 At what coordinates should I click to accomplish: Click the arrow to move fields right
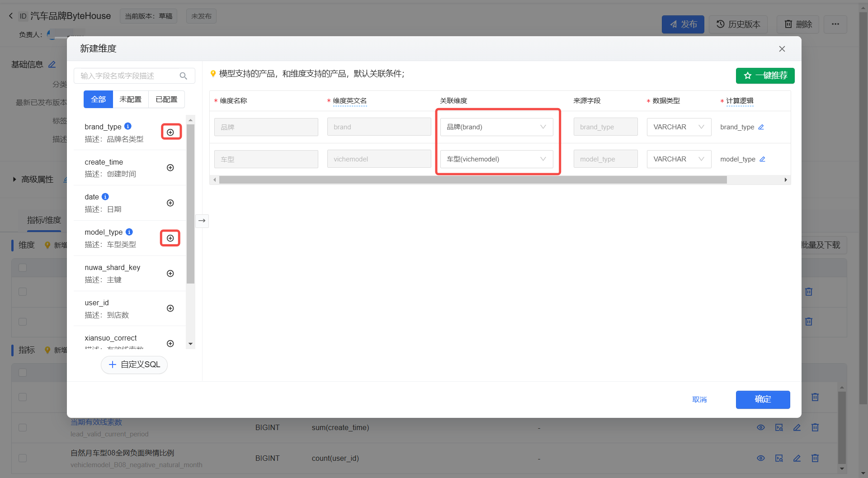point(202,221)
